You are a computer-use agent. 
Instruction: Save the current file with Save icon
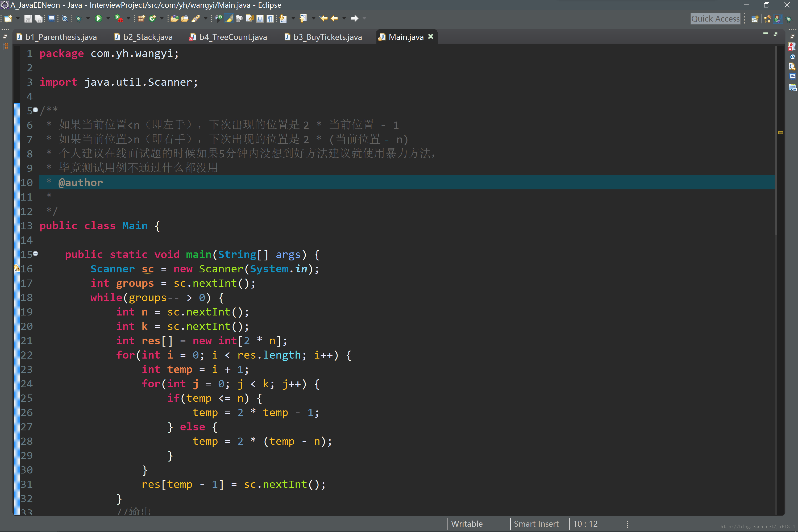[28, 18]
